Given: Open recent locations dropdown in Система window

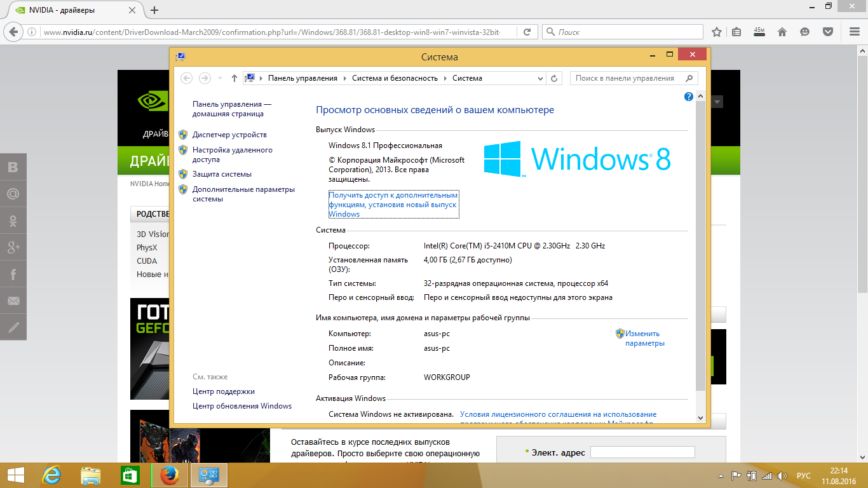Looking at the screenshot, I should coord(220,78).
